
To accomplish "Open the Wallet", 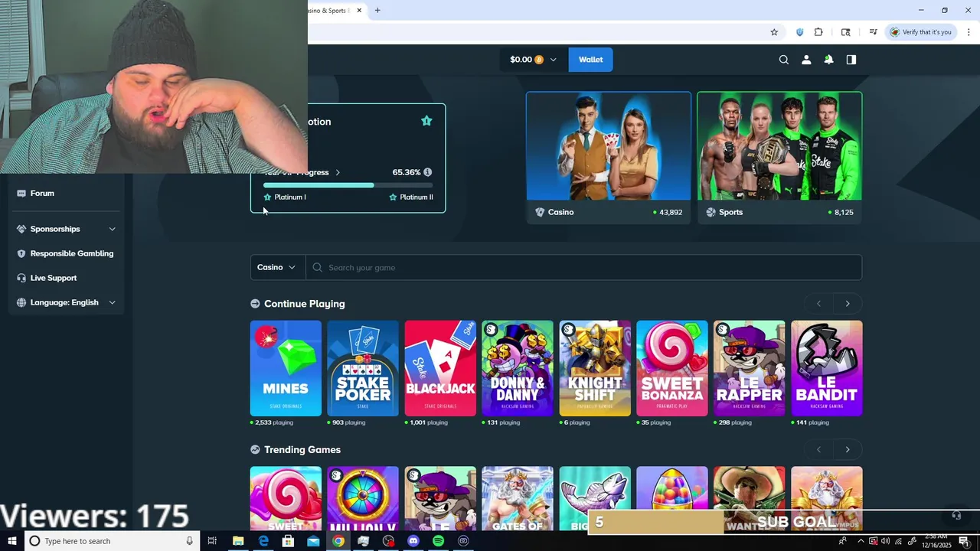I will pyautogui.click(x=590, y=60).
